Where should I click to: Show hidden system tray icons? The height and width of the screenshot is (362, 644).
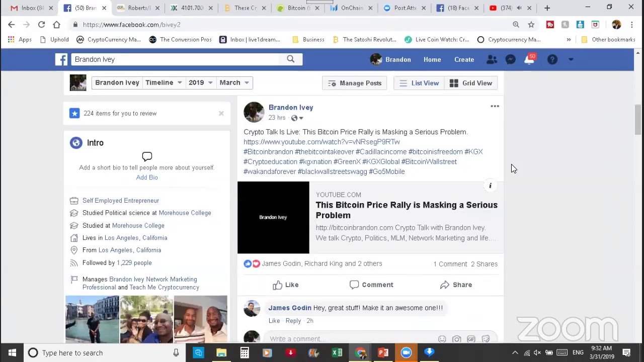point(515,353)
